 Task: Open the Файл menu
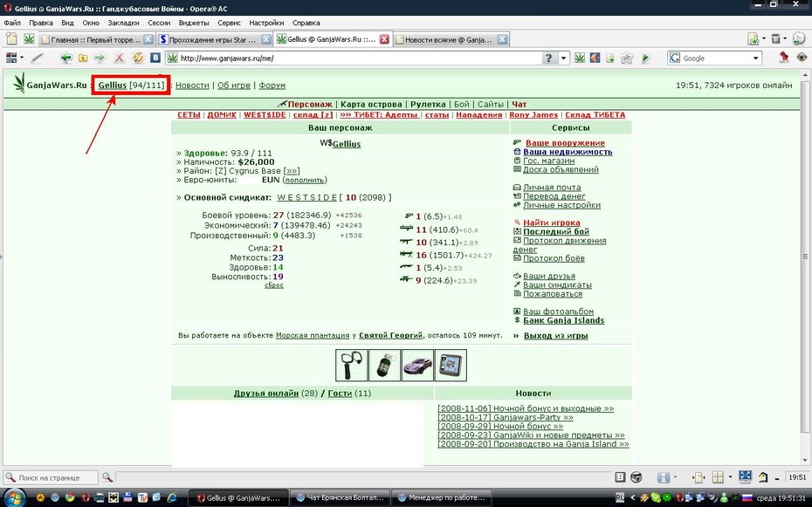(x=12, y=23)
